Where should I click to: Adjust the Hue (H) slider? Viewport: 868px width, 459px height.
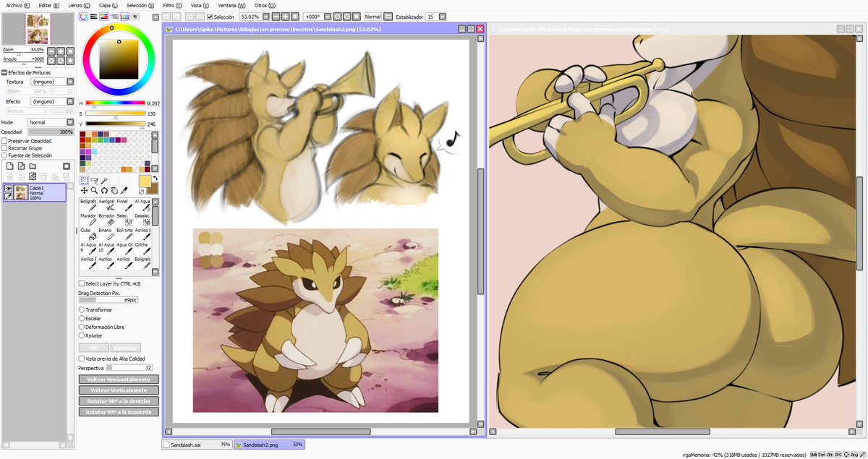tap(116, 103)
